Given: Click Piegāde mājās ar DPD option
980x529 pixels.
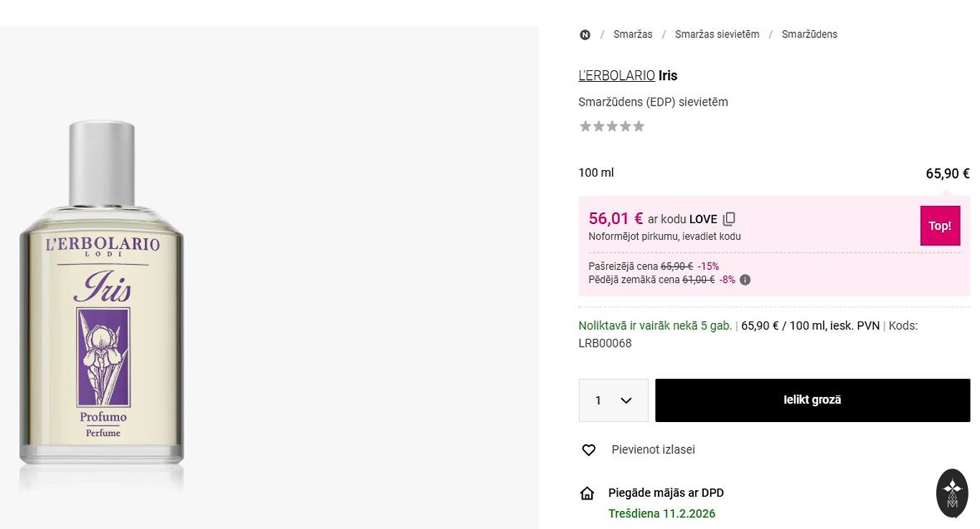Looking at the screenshot, I should tap(666, 493).
